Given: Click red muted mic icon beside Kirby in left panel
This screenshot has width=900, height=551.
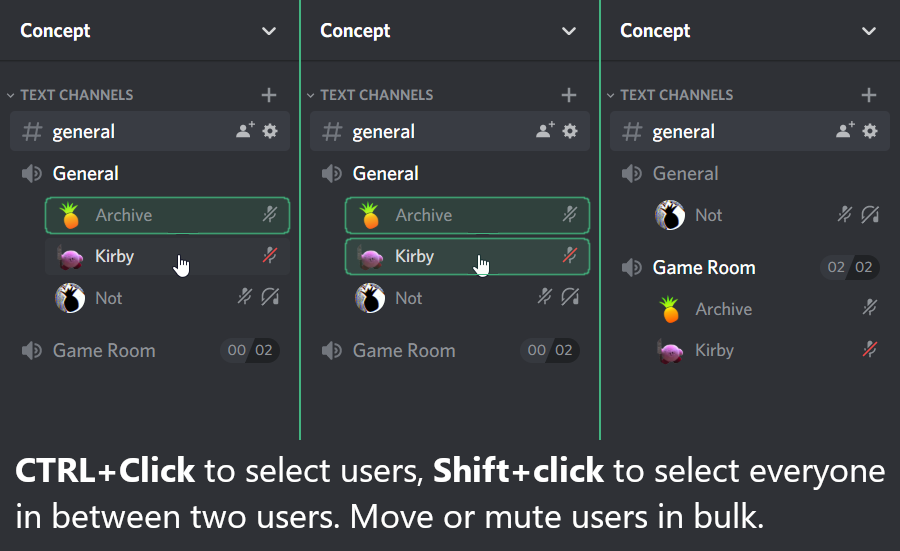Looking at the screenshot, I should (270, 255).
